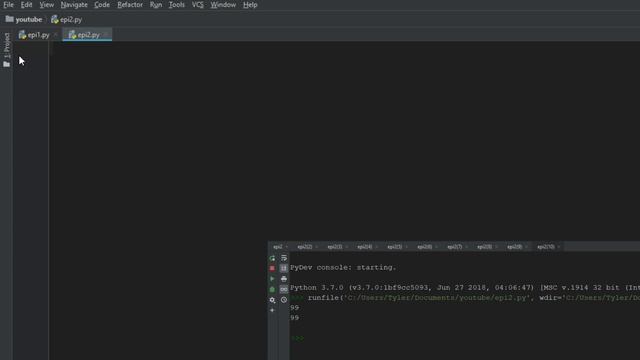The height and width of the screenshot is (360, 640).
Task: Click the Print icon in the console toolbar
Action: (x=284, y=279)
